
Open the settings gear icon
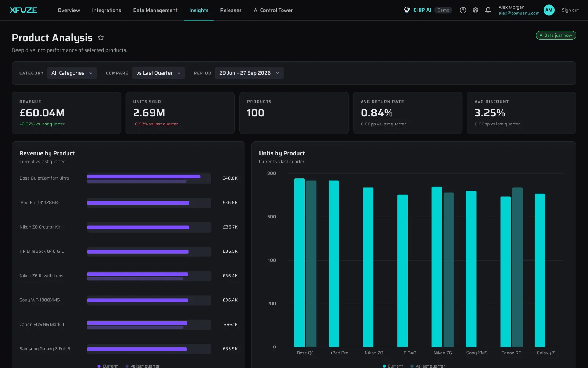point(476,10)
